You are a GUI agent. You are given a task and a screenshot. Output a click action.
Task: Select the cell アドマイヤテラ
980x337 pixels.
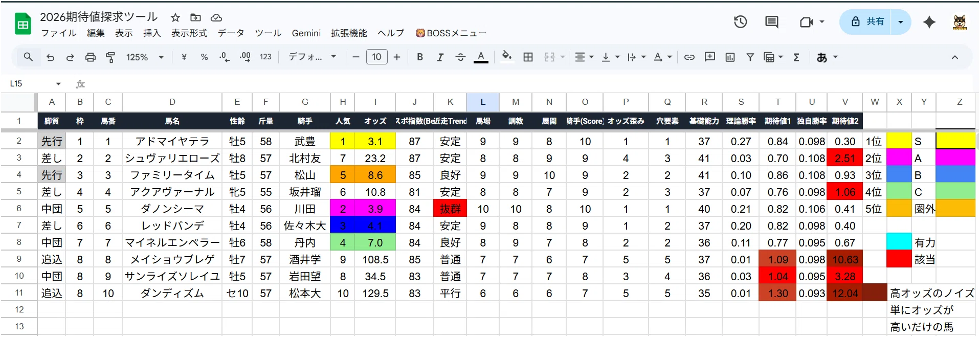(x=172, y=141)
